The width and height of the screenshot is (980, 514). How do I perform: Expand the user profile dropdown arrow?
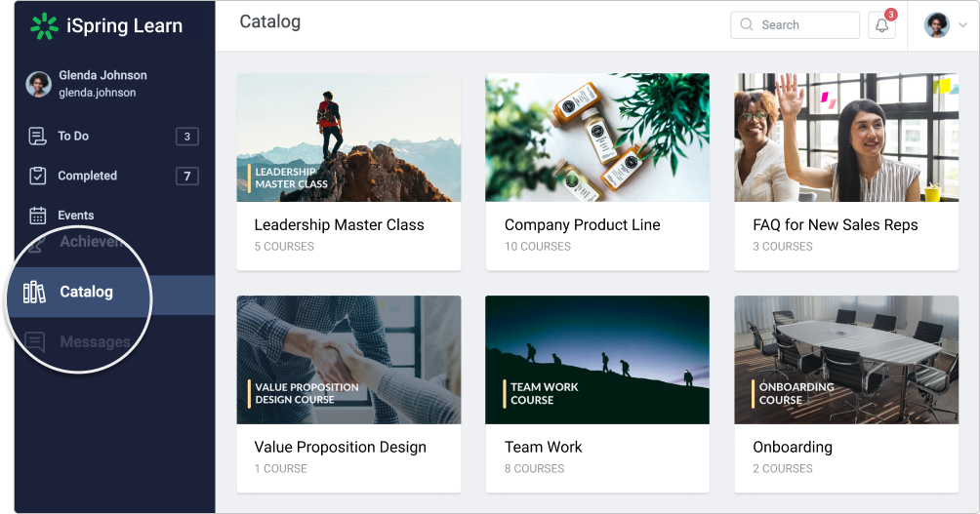point(962,26)
